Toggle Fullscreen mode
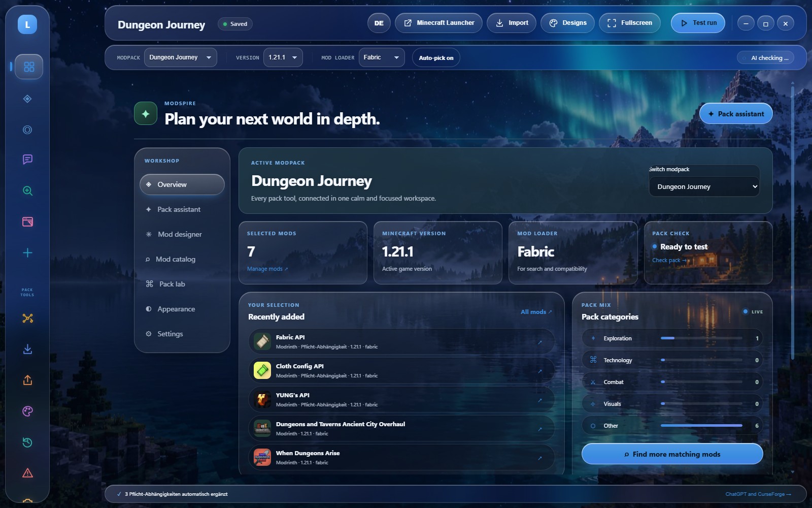Image resolution: width=812 pixels, height=508 pixels. pyautogui.click(x=629, y=23)
